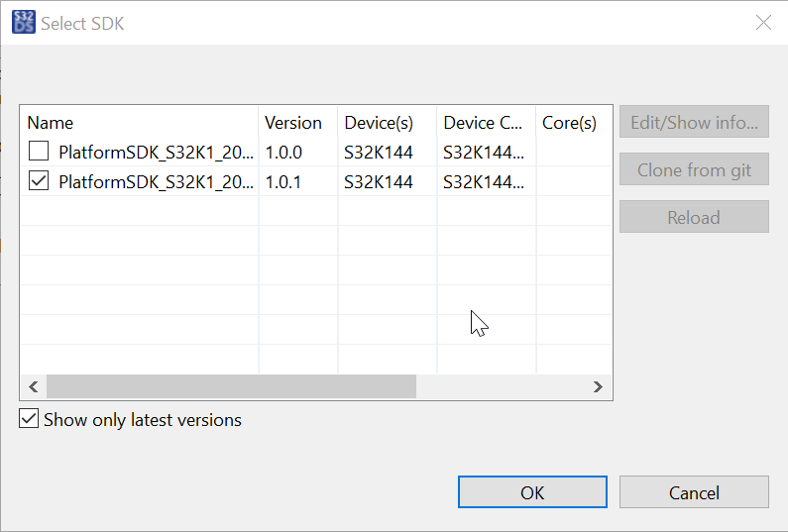Screen dimensions: 788x532
Task: Click the Device C... column header
Action: [487, 123]
